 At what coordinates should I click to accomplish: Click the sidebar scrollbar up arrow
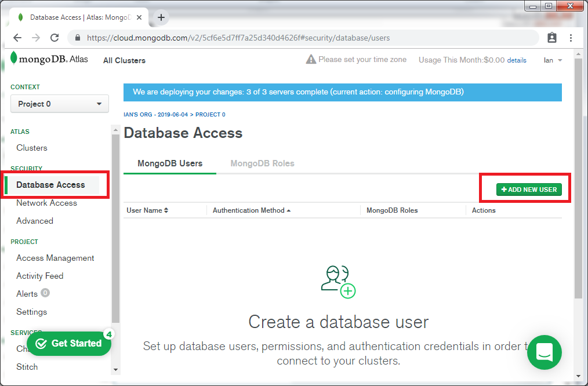point(115,130)
